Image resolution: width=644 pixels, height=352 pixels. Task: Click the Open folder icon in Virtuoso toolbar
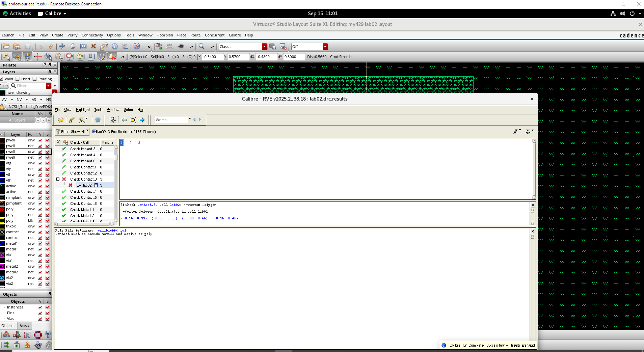coord(6,47)
